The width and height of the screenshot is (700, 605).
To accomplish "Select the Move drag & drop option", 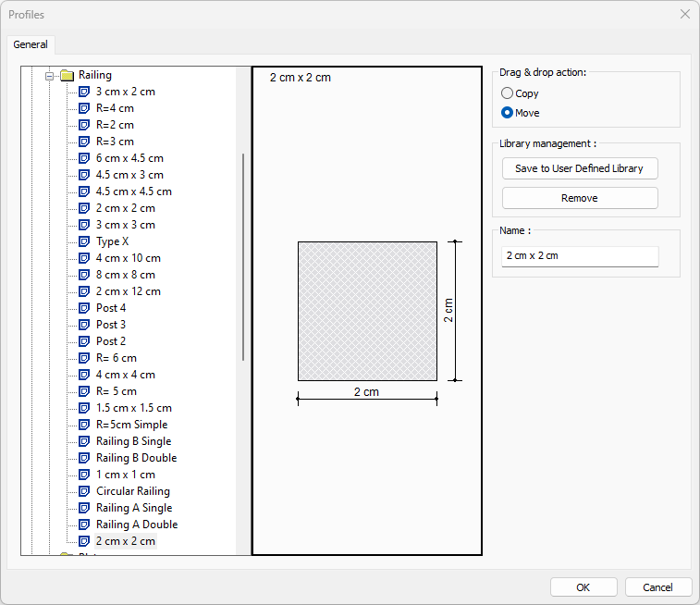I will [x=507, y=113].
